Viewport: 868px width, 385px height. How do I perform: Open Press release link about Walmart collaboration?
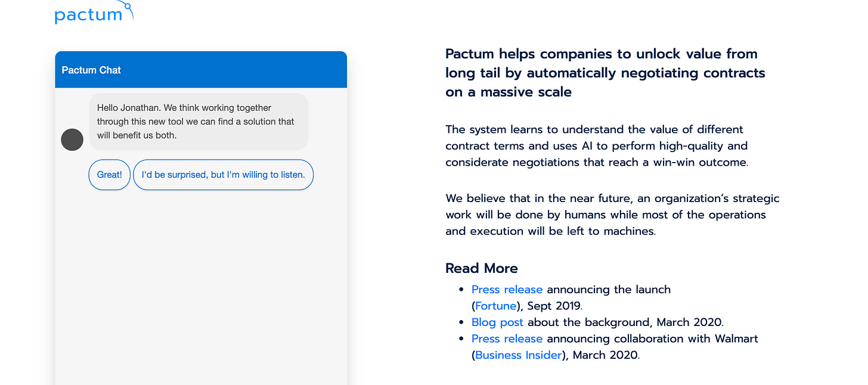pos(507,339)
